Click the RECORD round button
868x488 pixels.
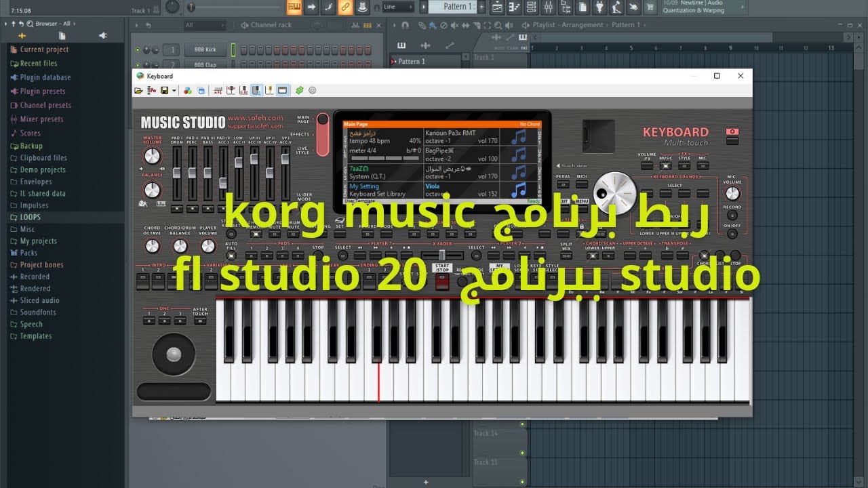point(732,216)
